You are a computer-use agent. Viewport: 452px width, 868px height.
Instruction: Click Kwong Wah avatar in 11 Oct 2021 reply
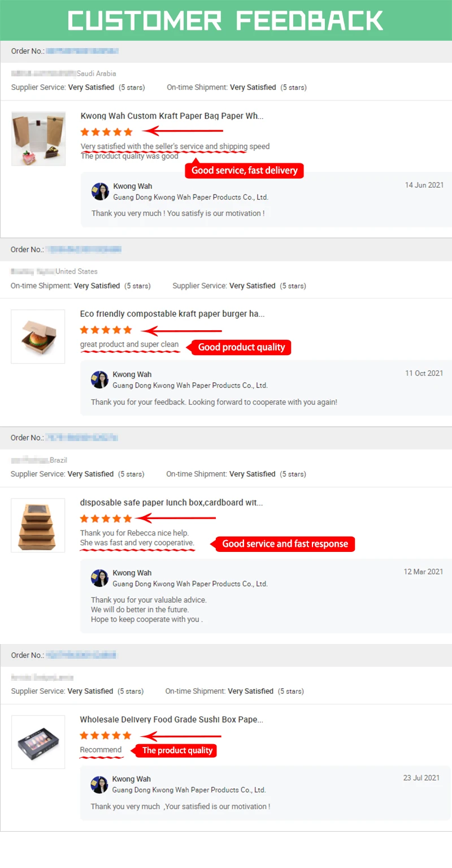99,380
